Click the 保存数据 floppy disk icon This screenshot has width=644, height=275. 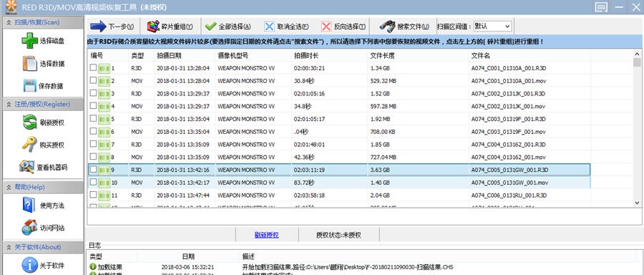tap(30, 86)
